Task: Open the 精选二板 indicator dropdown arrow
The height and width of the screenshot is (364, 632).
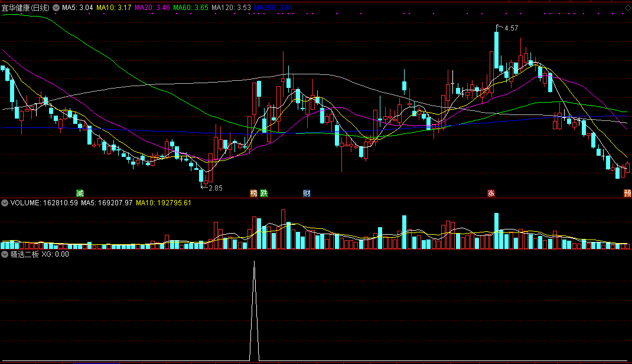Action: (5, 254)
